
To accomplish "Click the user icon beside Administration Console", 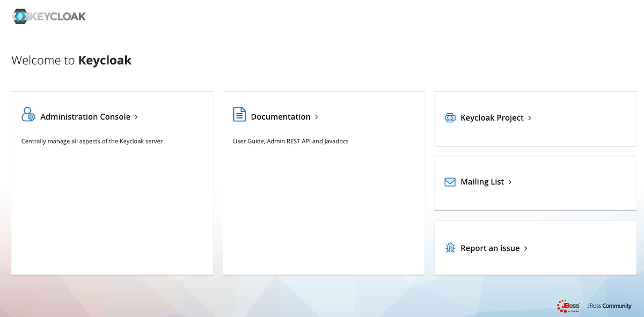I will [x=28, y=114].
